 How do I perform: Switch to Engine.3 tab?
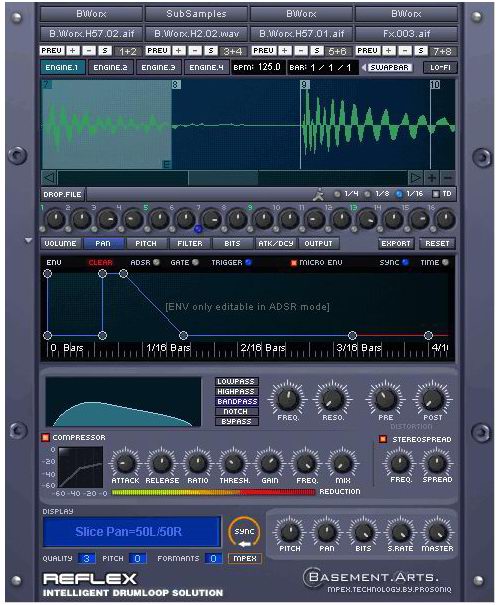(158, 68)
